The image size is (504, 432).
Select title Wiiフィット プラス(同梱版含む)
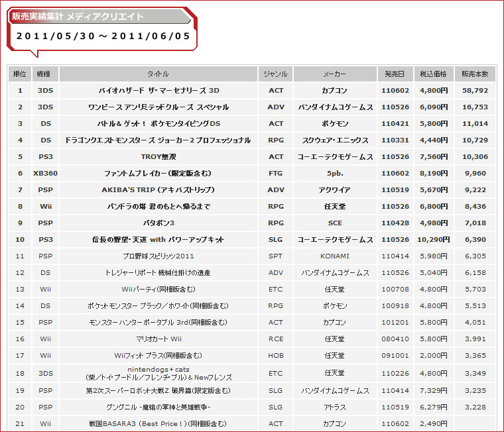click(158, 356)
